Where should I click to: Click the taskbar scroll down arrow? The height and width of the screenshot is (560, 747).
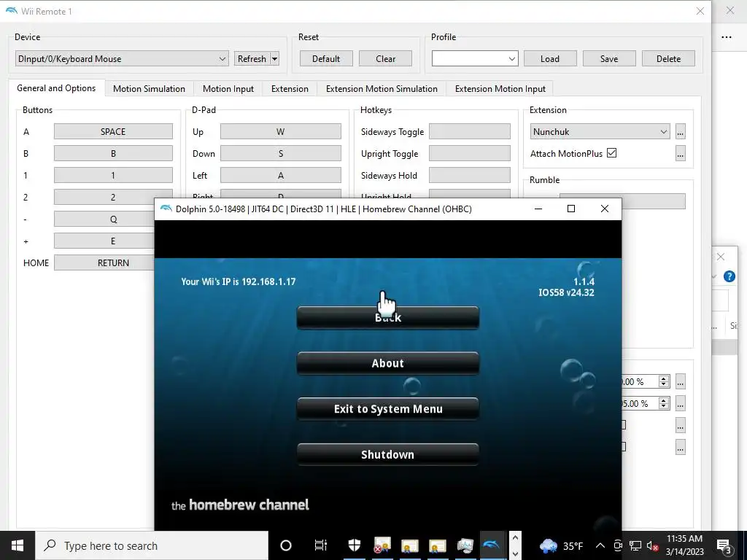tap(515, 554)
